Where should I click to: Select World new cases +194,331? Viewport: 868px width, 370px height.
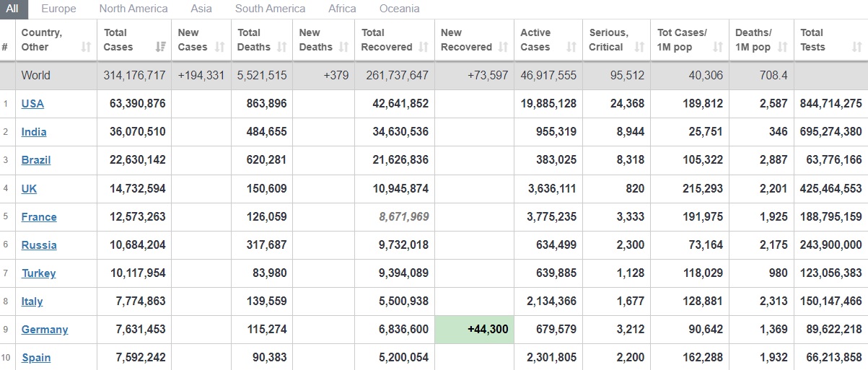[201, 75]
